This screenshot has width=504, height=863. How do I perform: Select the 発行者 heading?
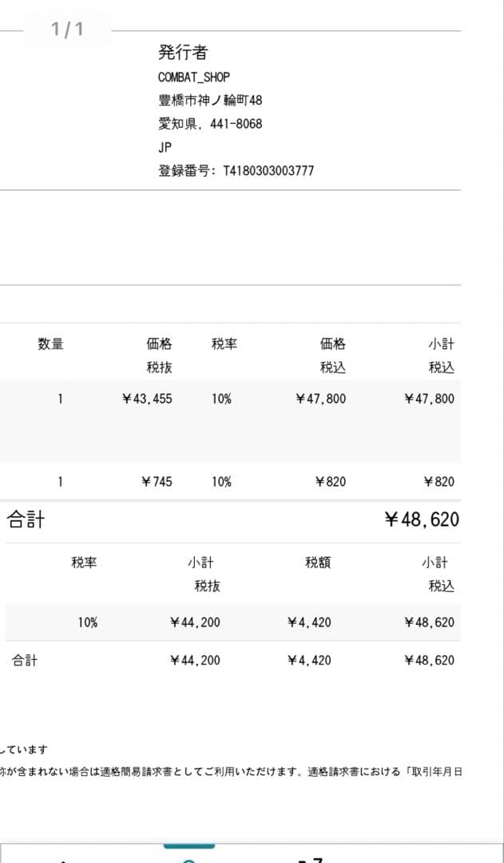(183, 53)
